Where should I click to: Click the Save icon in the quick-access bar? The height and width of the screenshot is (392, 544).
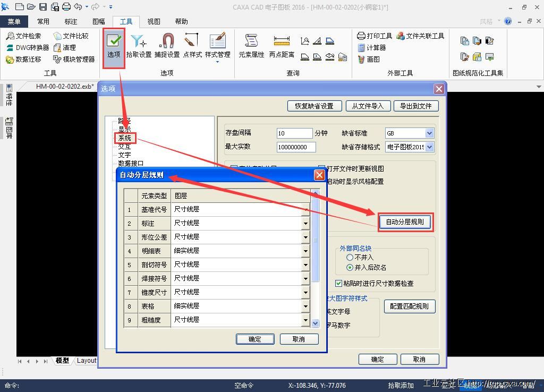[x=42, y=6]
